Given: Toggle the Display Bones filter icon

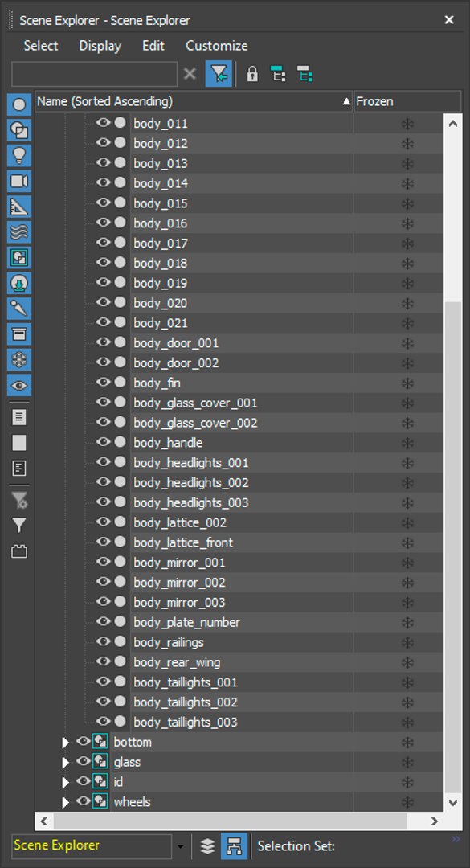Looking at the screenshot, I should (x=19, y=309).
